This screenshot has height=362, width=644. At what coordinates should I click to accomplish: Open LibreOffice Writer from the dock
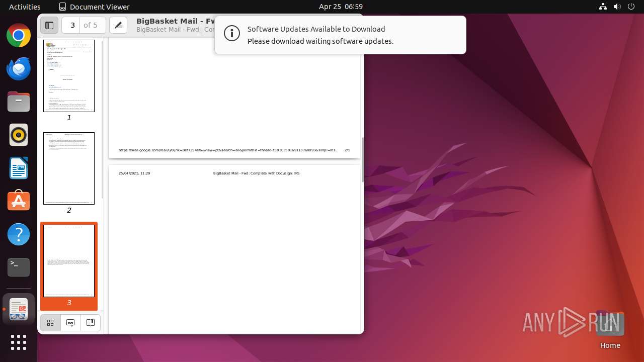coord(19,168)
